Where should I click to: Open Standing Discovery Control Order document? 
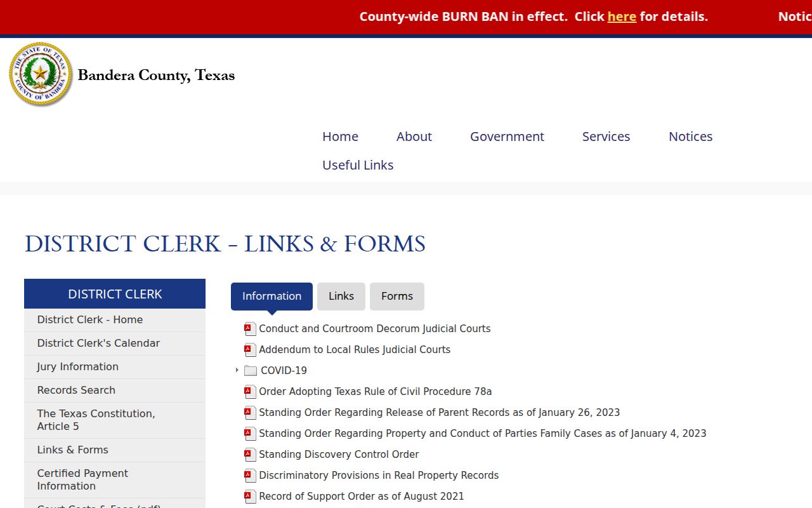(x=339, y=455)
